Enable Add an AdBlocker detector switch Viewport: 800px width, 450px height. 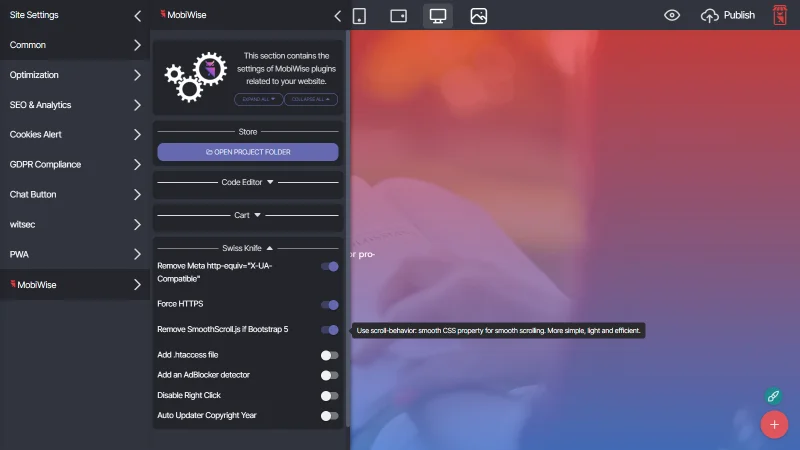(x=330, y=376)
